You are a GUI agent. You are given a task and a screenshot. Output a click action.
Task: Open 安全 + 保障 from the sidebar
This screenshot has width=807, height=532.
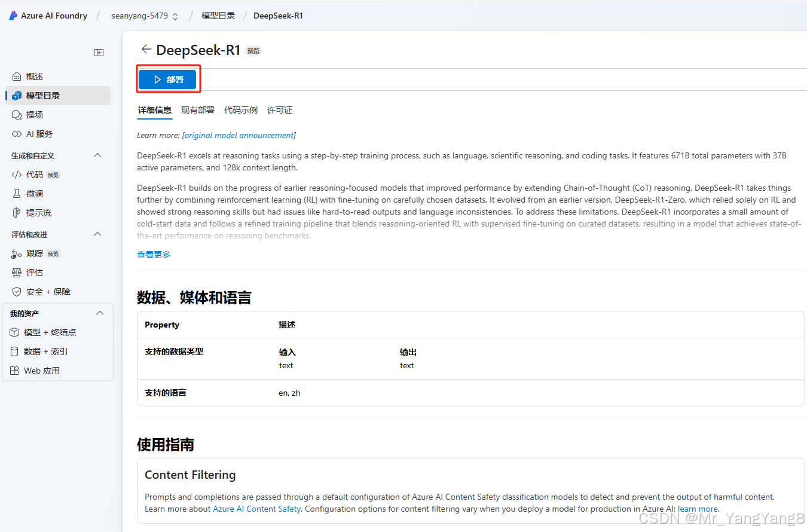(58, 292)
